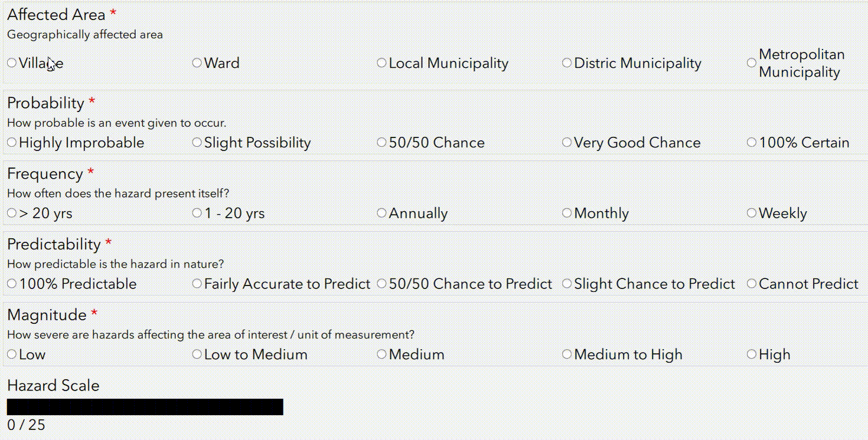Viewport: 868px width, 440px height.
Task: Choose Highly Improbable probability
Action: [12, 143]
